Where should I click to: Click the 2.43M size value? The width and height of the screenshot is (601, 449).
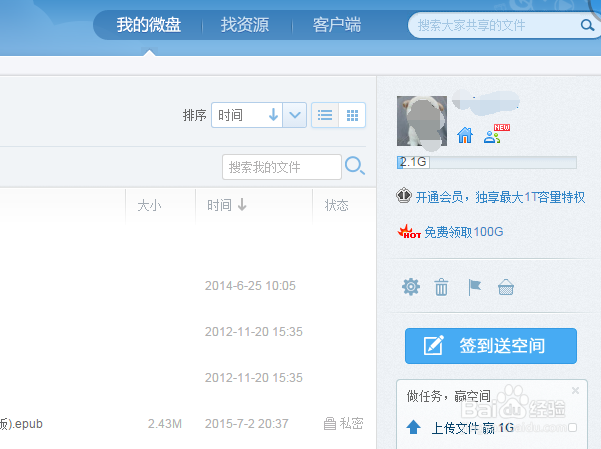(x=165, y=424)
